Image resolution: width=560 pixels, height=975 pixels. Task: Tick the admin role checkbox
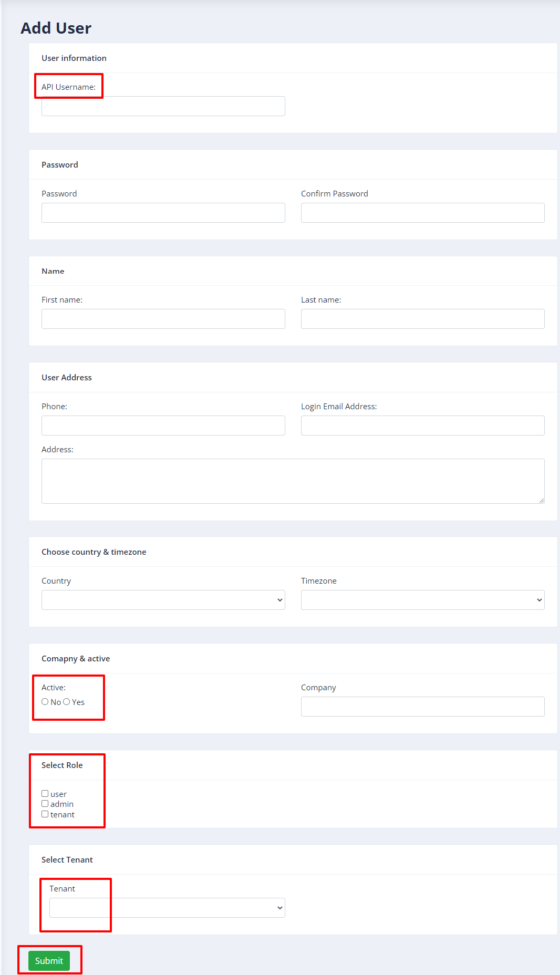point(45,804)
